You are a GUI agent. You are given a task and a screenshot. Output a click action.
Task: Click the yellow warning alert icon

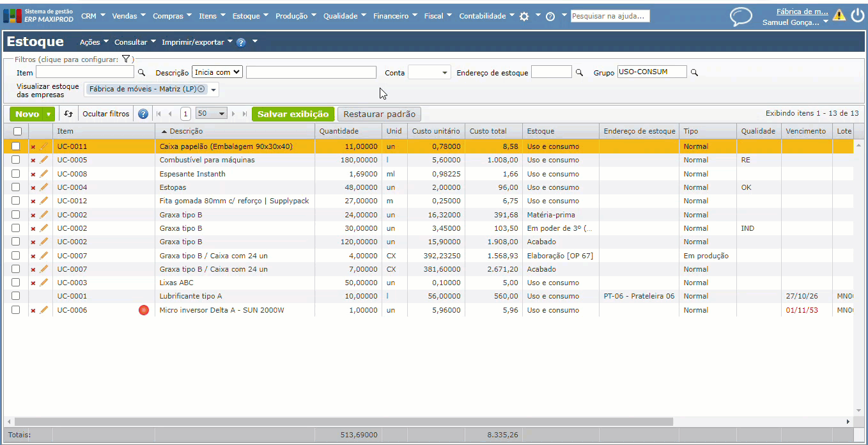pyautogui.click(x=839, y=16)
